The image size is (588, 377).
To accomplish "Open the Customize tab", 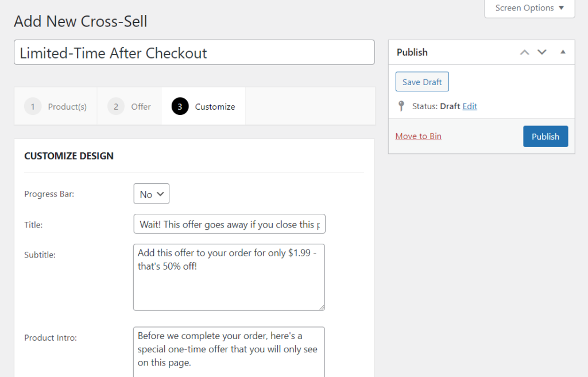I will pyautogui.click(x=215, y=106).
